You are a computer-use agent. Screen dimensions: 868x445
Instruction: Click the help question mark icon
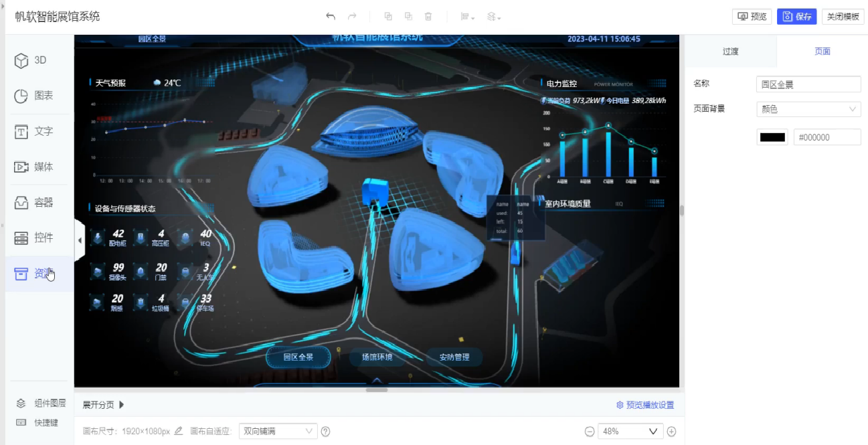(325, 432)
